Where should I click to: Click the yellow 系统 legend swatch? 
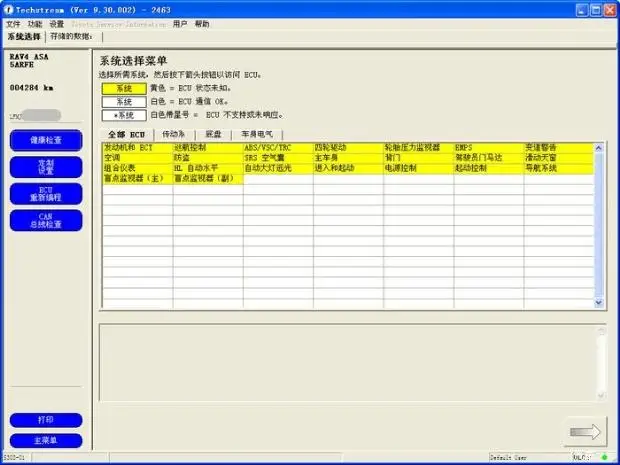(x=124, y=89)
